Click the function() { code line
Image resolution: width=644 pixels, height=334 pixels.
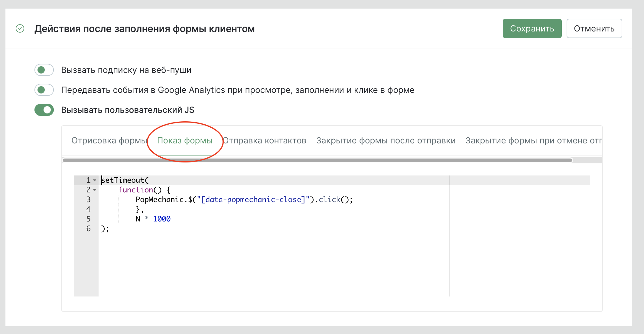[145, 190]
